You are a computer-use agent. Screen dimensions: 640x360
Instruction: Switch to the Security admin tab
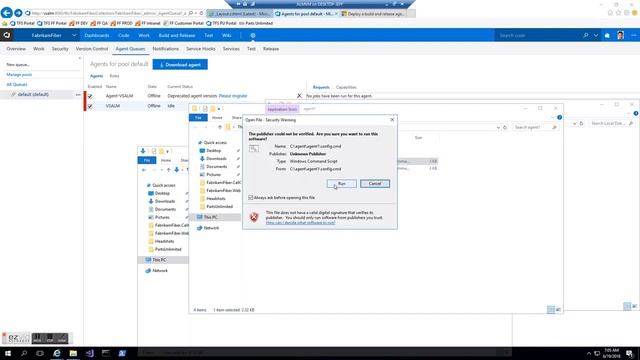[x=60, y=49]
